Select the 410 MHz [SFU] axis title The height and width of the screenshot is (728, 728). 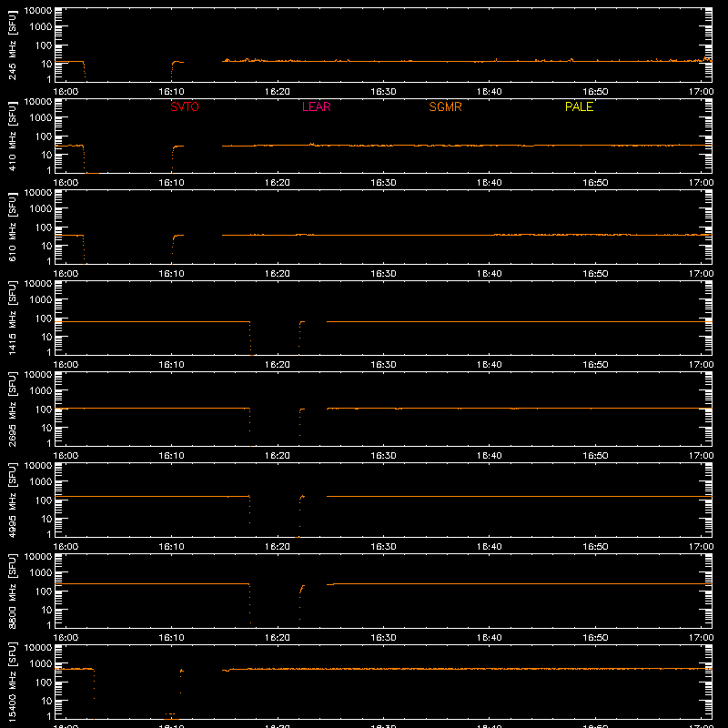coord(13,136)
